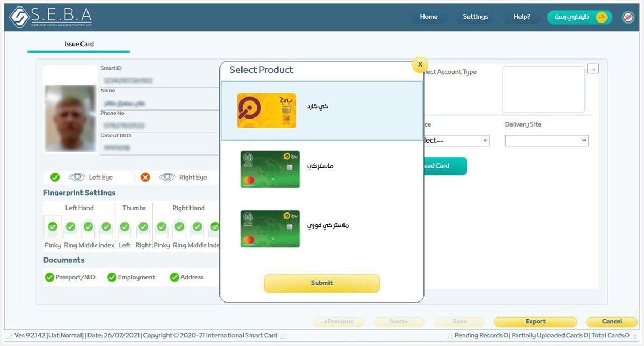644x346 pixels.
Task: Click the Next> button
Action: coord(399,322)
